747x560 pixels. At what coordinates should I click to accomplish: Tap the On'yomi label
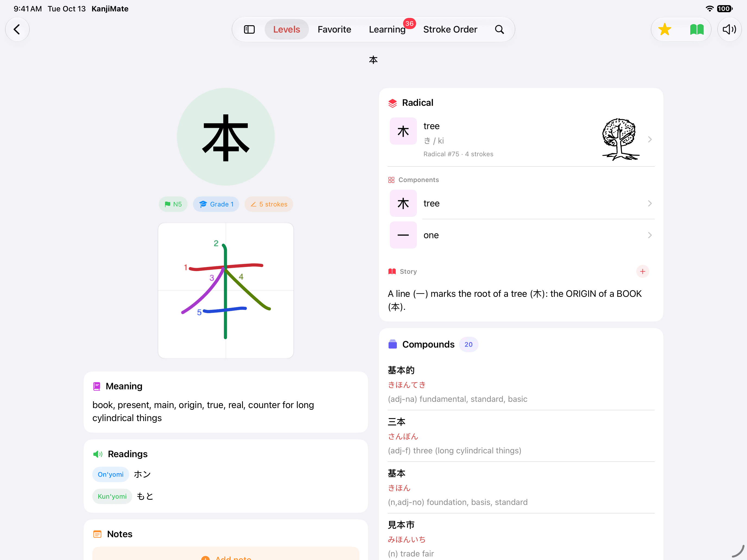[110, 474]
